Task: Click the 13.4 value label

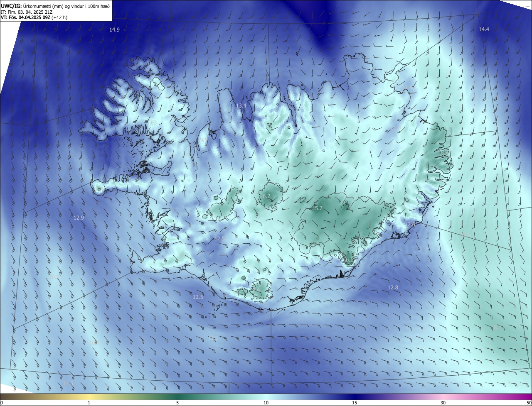Action: (x=241, y=106)
